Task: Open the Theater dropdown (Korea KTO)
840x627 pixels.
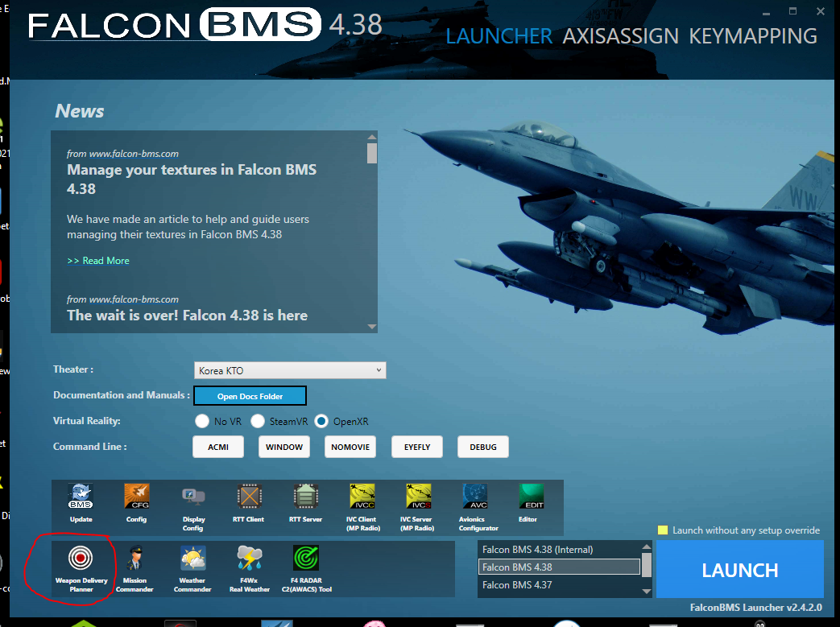Action: coord(290,370)
